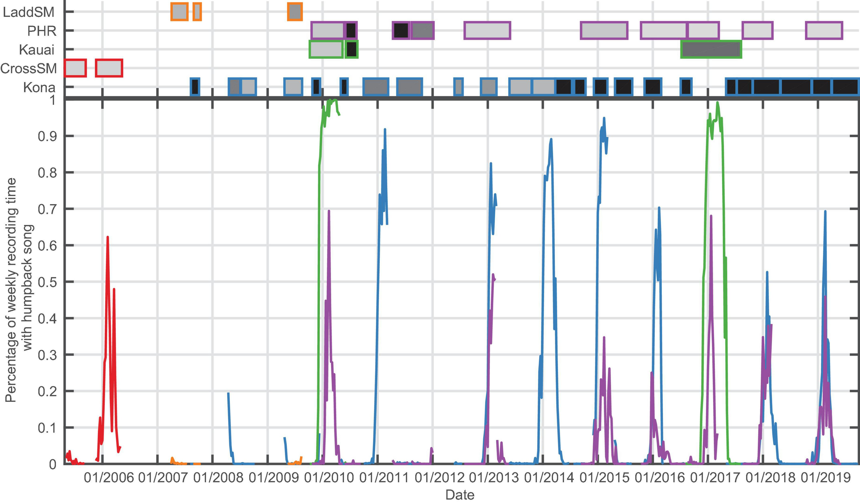Select the 01/2006 date tick label
The height and width of the screenshot is (504, 860).
pyautogui.click(x=109, y=478)
